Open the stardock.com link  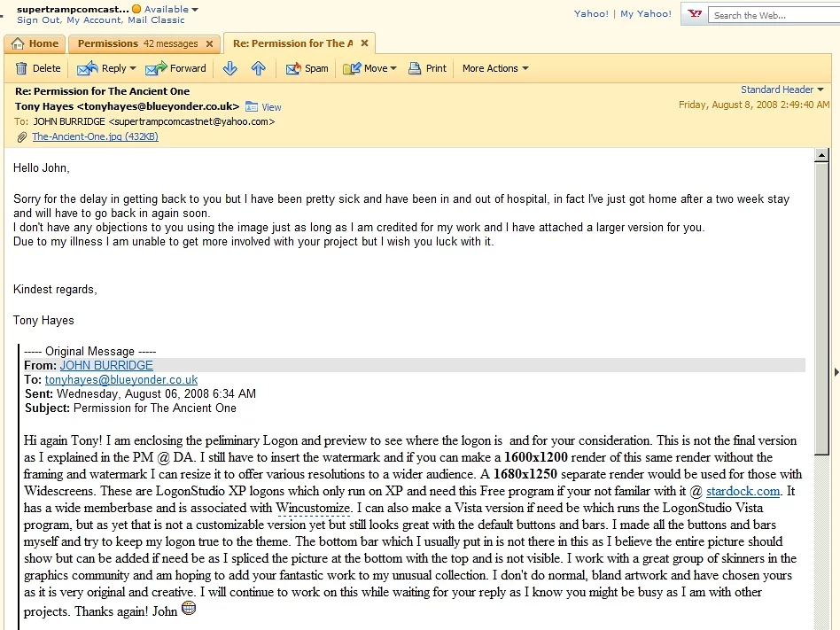tap(743, 491)
